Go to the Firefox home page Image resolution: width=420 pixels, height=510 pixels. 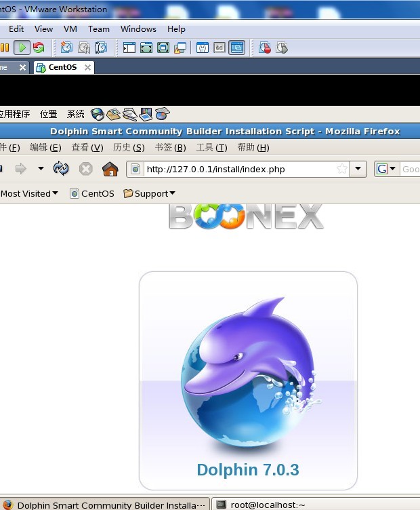pyautogui.click(x=110, y=169)
